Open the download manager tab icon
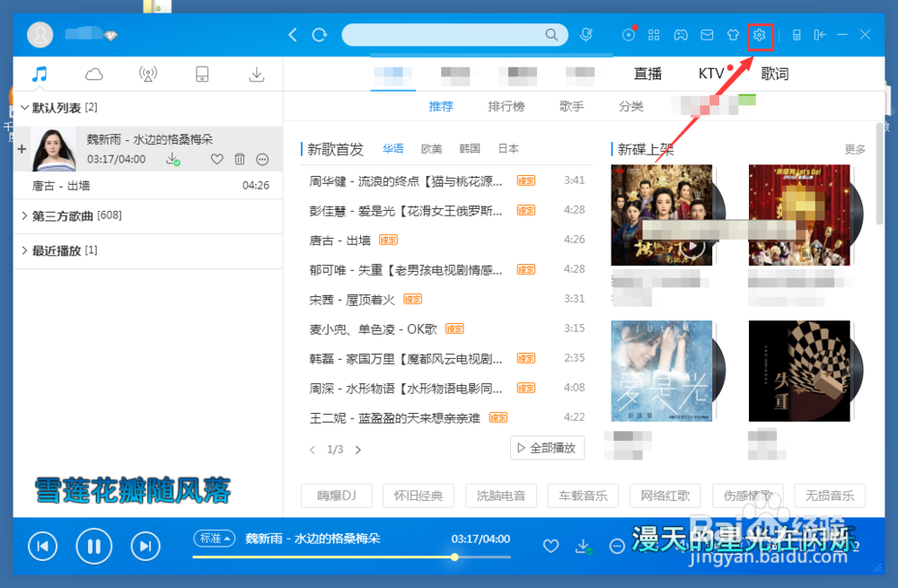 pyautogui.click(x=257, y=75)
